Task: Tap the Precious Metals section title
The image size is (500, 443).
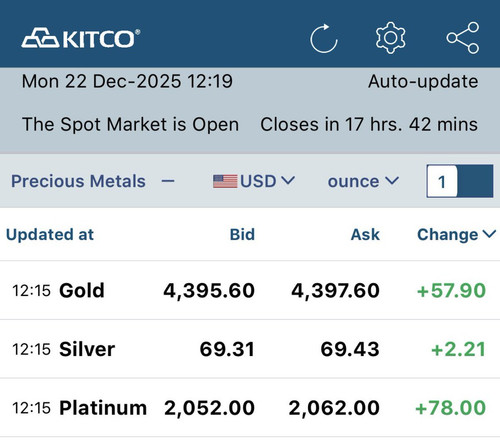Action: [x=78, y=181]
